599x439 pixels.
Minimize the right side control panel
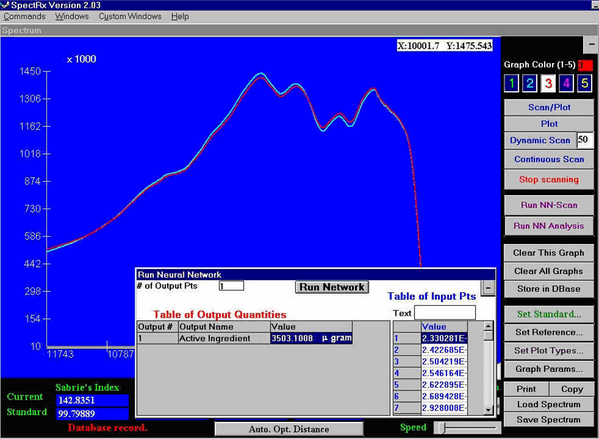coord(591,45)
